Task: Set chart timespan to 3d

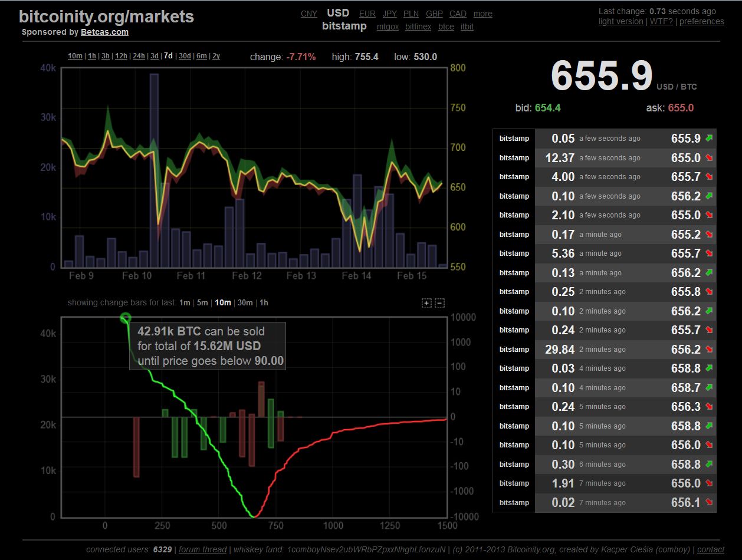Action: (x=154, y=56)
